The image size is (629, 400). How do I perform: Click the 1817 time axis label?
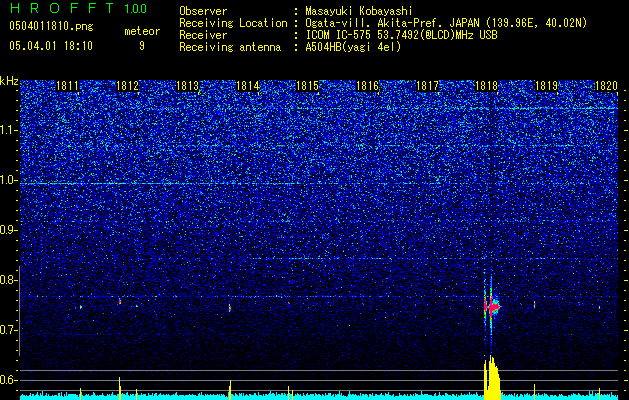pos(427,86)
